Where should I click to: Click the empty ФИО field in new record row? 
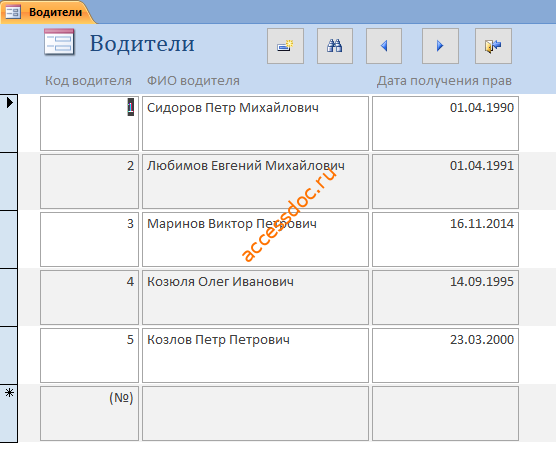coord(255,413)
